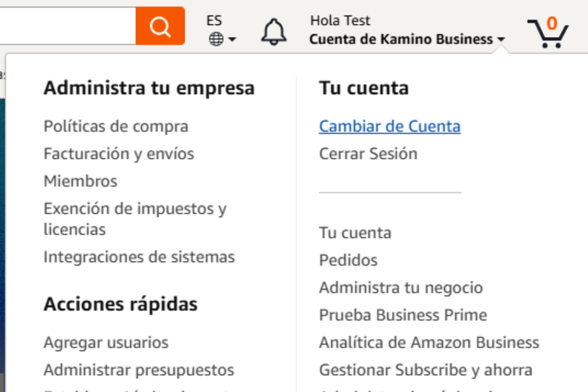Click the orange search magnifier icon
The width and height of the screenshot is (588, 392).
tap(160, 26)
